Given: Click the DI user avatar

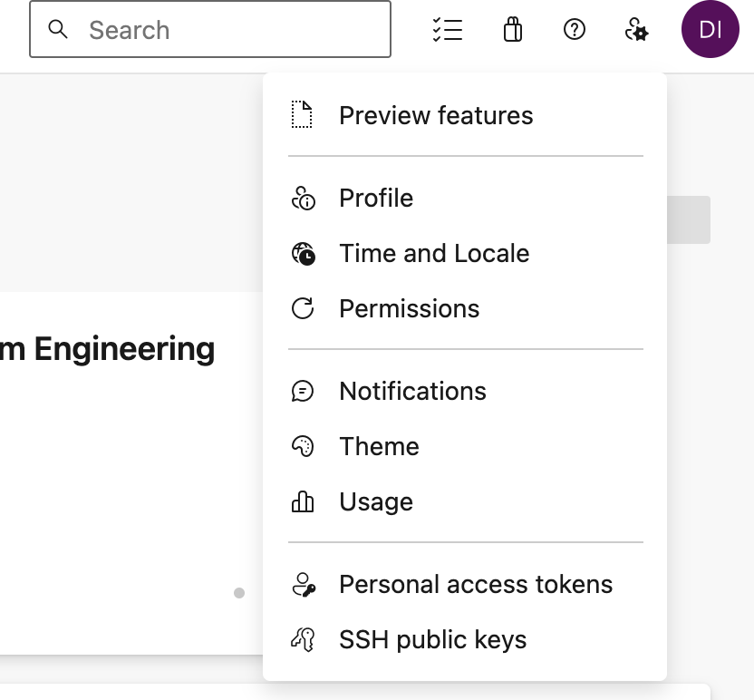Looking at the screenshot, I should (710, 29).
